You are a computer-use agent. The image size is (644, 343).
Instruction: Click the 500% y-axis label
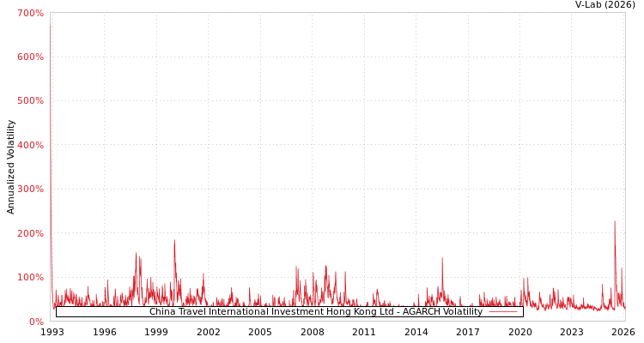(x=30, y=101)
